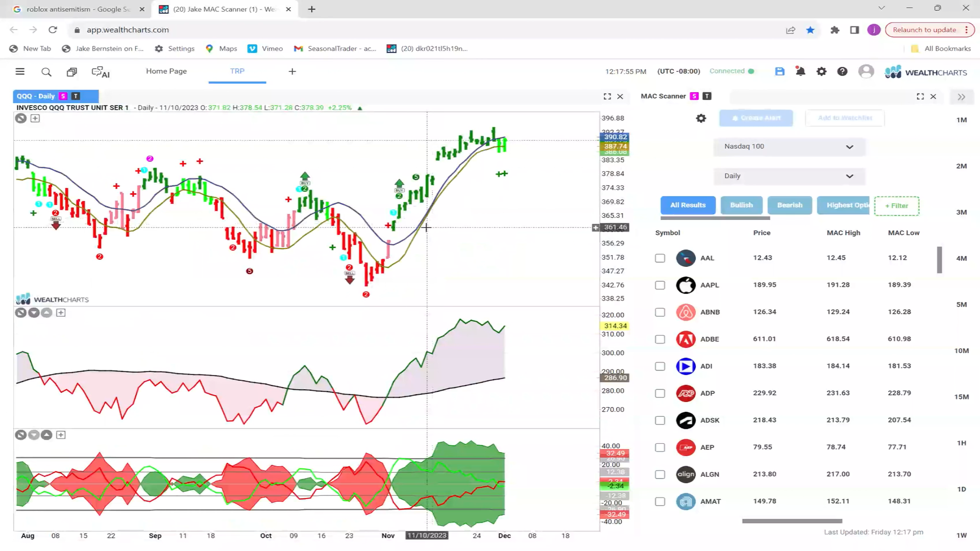Close the MAC Scanner panel

pyautogui.click(x=933, y=96)
